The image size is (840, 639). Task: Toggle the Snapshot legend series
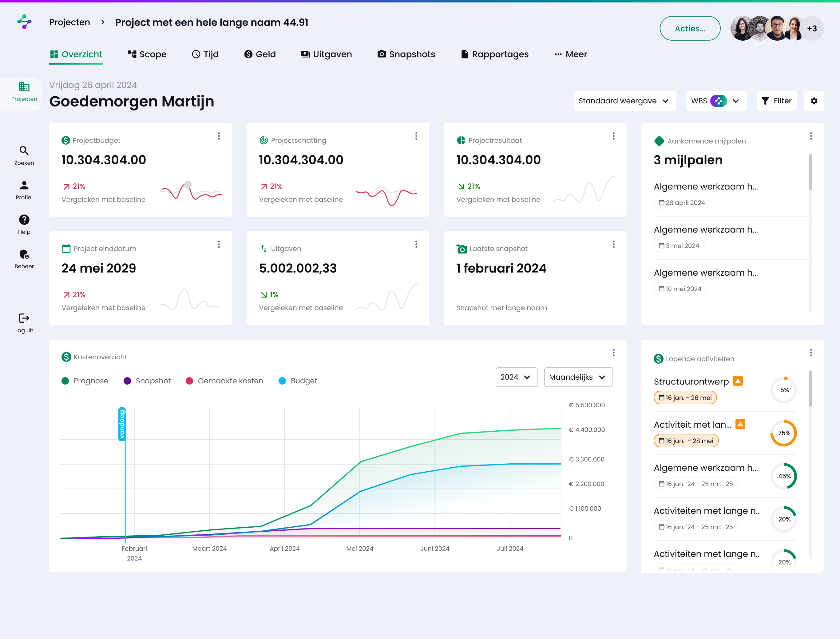pyautogui.click(x=147, y=381)
